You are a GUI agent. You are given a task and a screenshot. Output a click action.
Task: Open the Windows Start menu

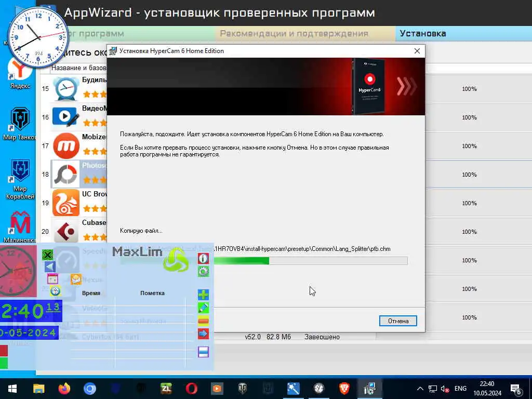tap(12, 389)
